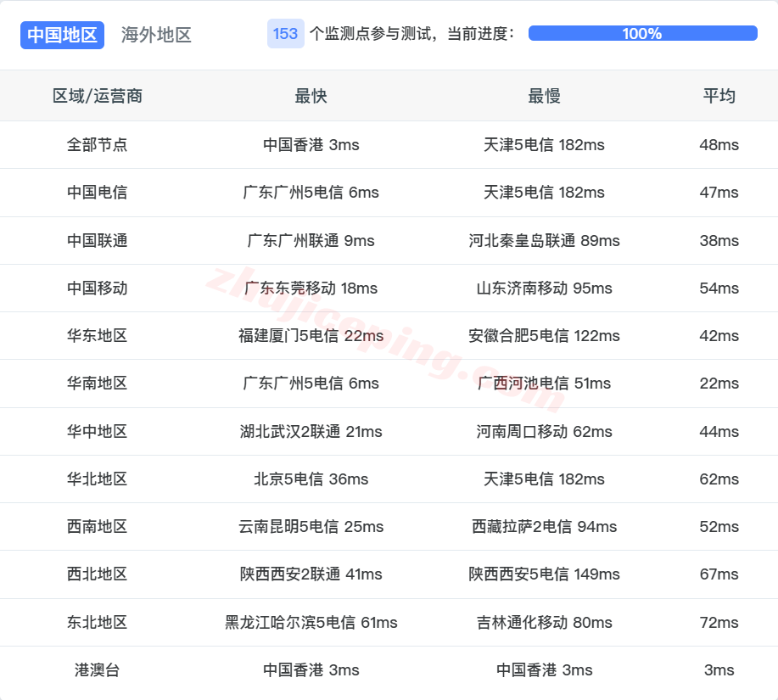The image size is (778, 700).
Task: Select the 港澳台 row label
Action: (x=98, y=669)
